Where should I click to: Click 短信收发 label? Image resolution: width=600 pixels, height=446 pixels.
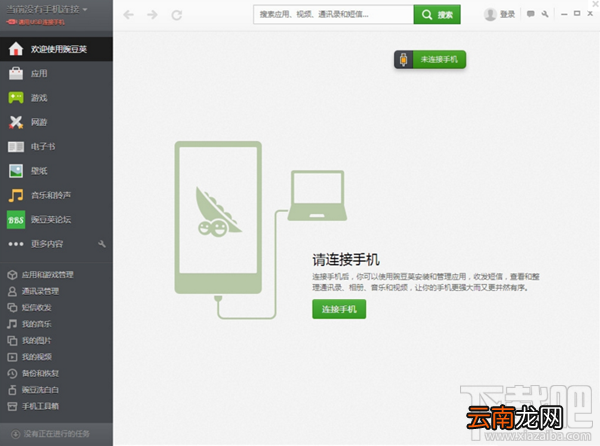click(36, 308)
